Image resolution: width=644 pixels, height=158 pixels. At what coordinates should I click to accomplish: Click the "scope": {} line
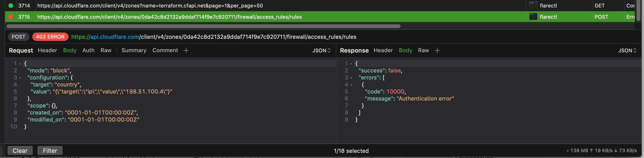43,105
